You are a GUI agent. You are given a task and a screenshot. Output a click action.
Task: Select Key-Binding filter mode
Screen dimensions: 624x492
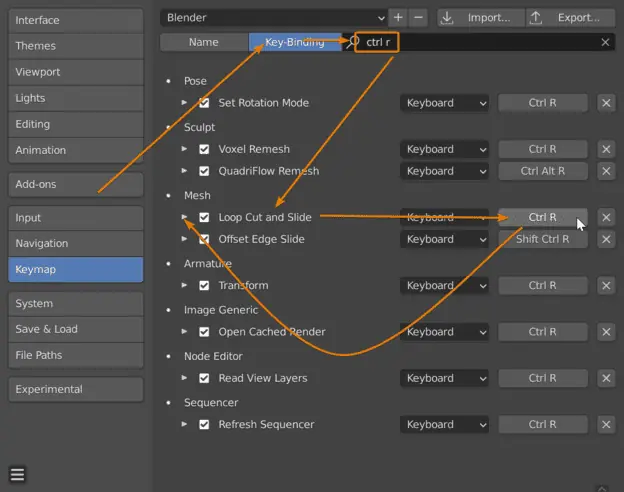(x=295, y=42)
